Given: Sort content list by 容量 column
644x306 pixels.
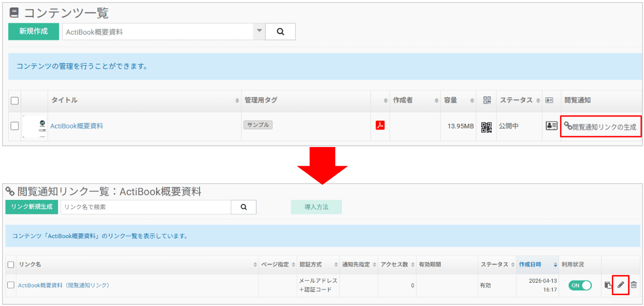Looking at the screenshot, I should [x=459, y=100].
